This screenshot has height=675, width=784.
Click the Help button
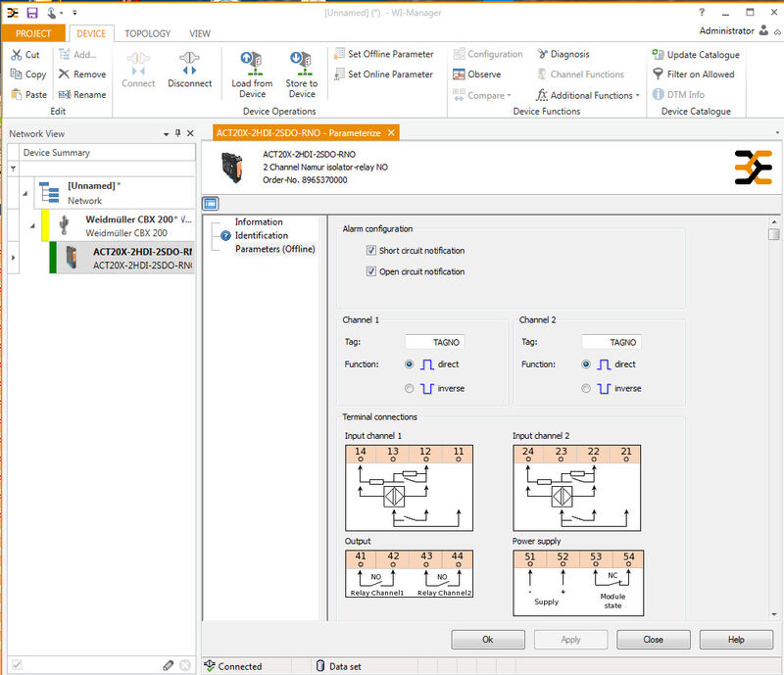click(x=736, y=639)
